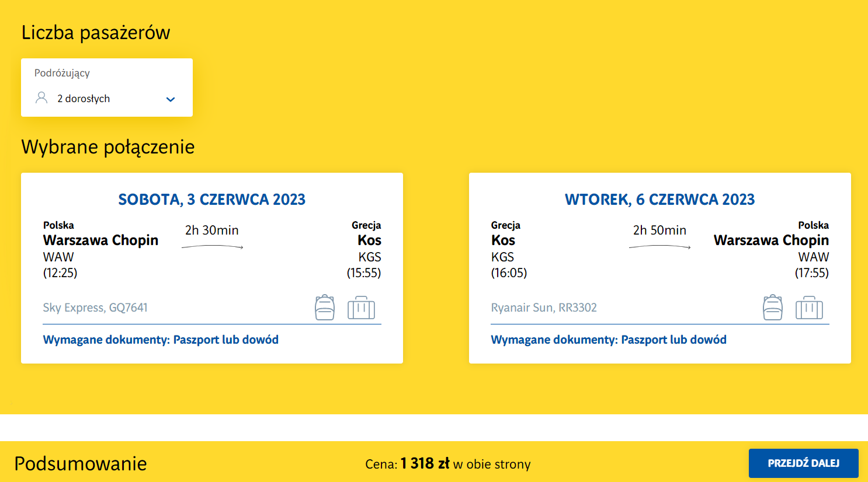
Task: Click the outbound 12:25 WAW departure time
Action: tap(60, 273)
